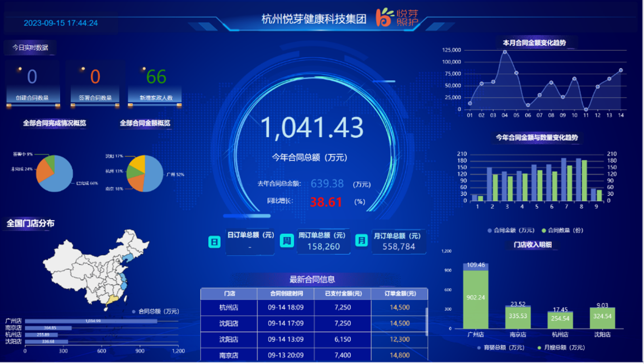Viewport: 644px width, 364px height.
Task: Click the 09-14 18:09 contract time cell
Action: (x=286, y=308)
